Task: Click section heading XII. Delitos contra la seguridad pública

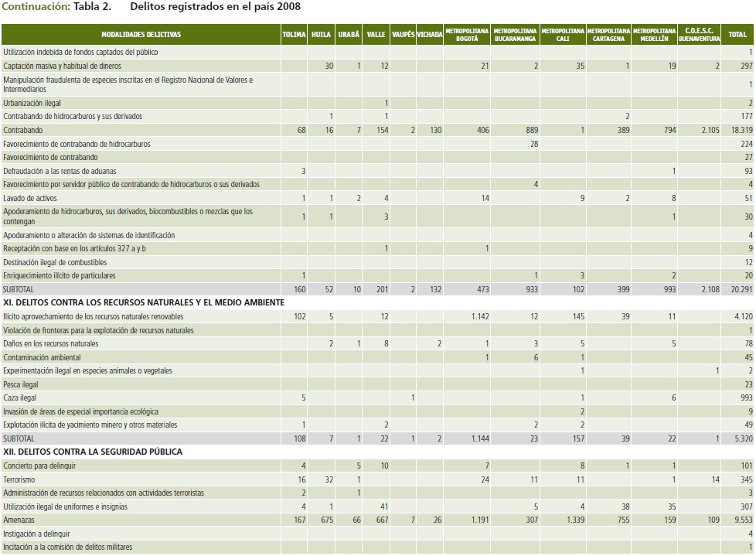Action: tap(93, 452)
